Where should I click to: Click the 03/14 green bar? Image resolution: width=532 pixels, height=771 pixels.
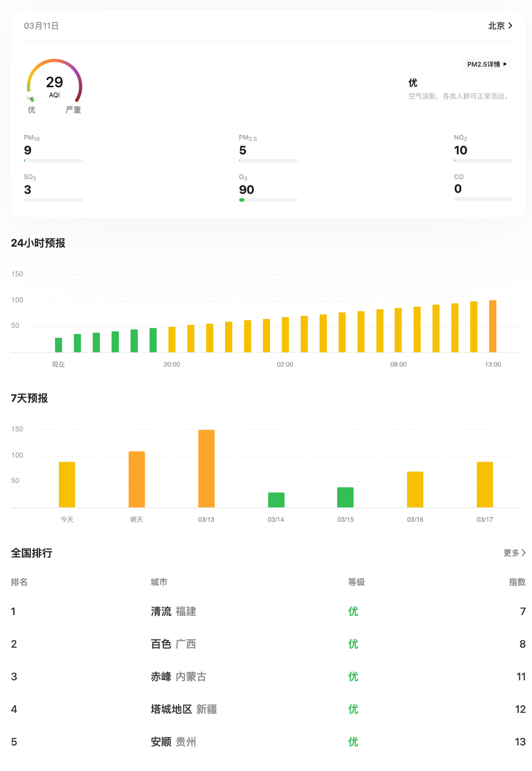click(276, 500)
